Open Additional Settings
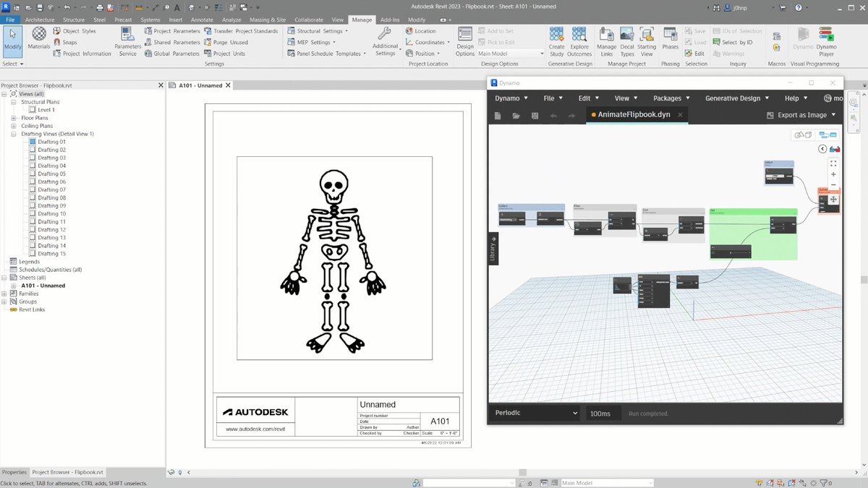Image resolution: width=868 pixels, height=488 pixels. pyautogui.click(x=385, y=42)
